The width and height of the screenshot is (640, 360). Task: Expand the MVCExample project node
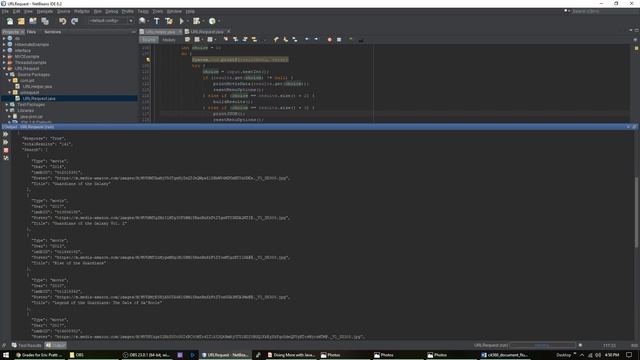pos(4,57)
